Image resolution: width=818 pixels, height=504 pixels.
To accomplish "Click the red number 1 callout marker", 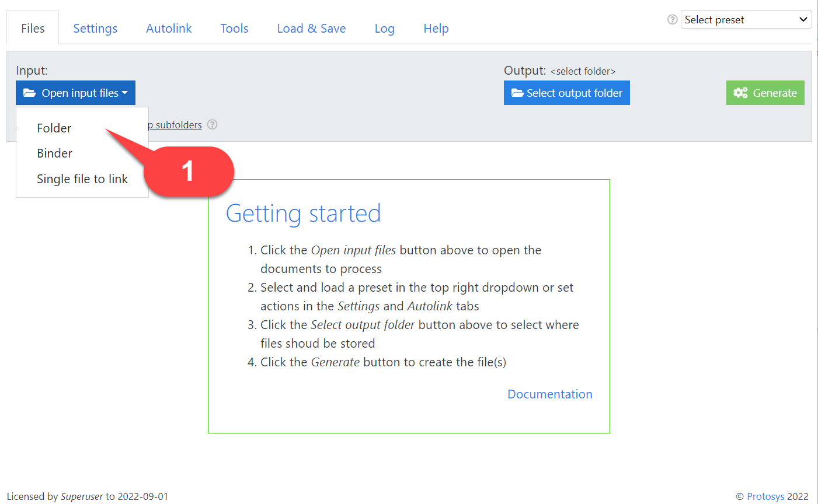I will click(188, 171).
